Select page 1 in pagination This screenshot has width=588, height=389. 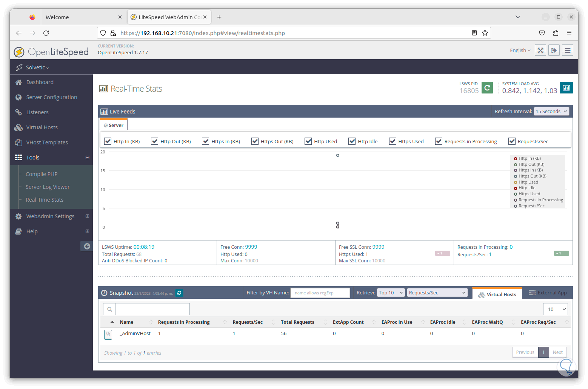click(x=543, y=352)
